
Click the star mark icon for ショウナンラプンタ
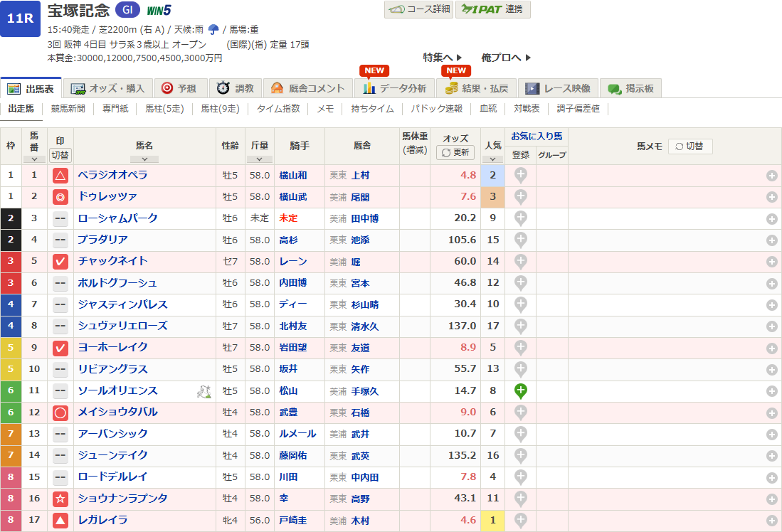(60, 499)
